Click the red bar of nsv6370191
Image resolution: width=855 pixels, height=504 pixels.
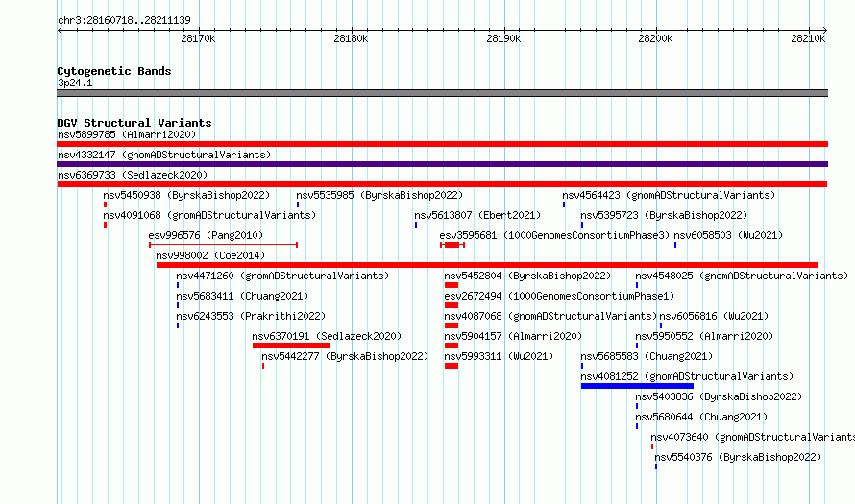tap(291, 346)
